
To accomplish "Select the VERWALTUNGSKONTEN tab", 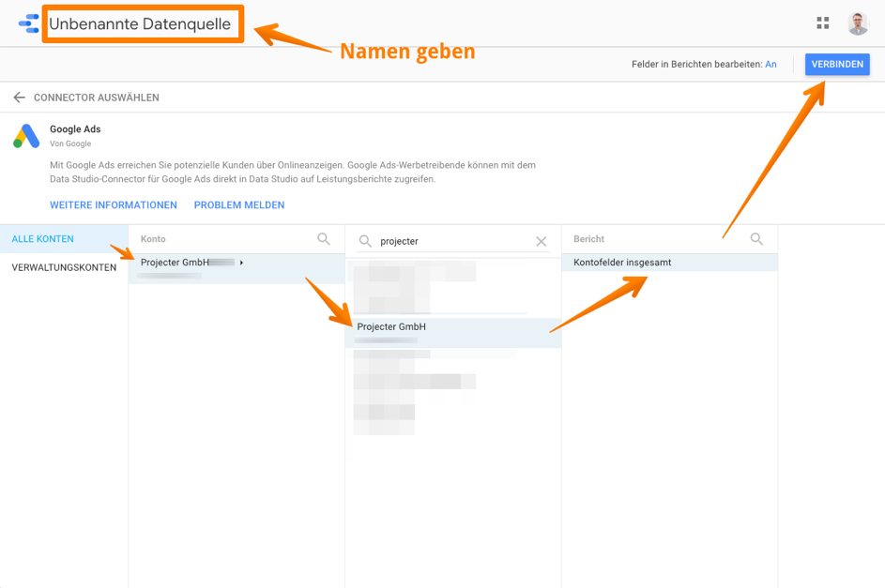I will click(64, 268).
